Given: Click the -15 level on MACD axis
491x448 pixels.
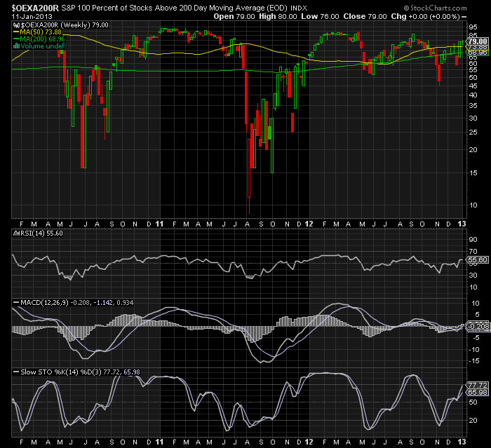Looking at the screenshot, I should 473,361.
